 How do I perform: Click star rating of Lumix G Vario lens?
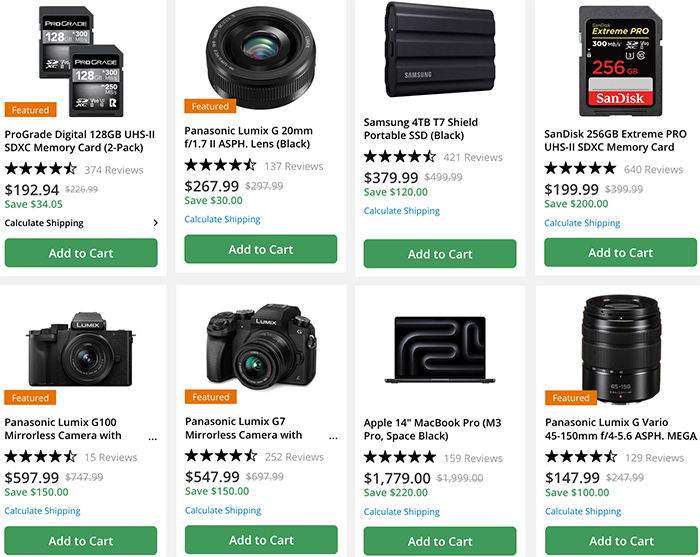(580, 457)
